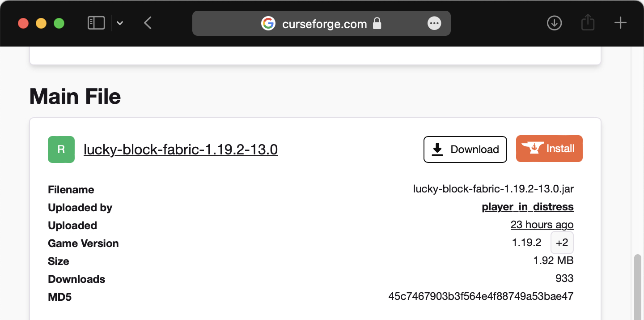Click the Game Version label
Image resolution: width=644 pixels, height=320 pixels.
pos(83,243)
